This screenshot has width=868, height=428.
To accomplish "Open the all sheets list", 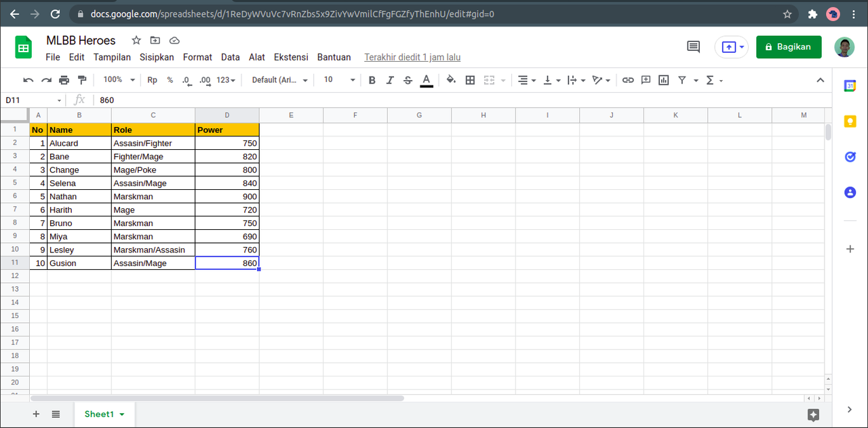I will click(56, 414).
